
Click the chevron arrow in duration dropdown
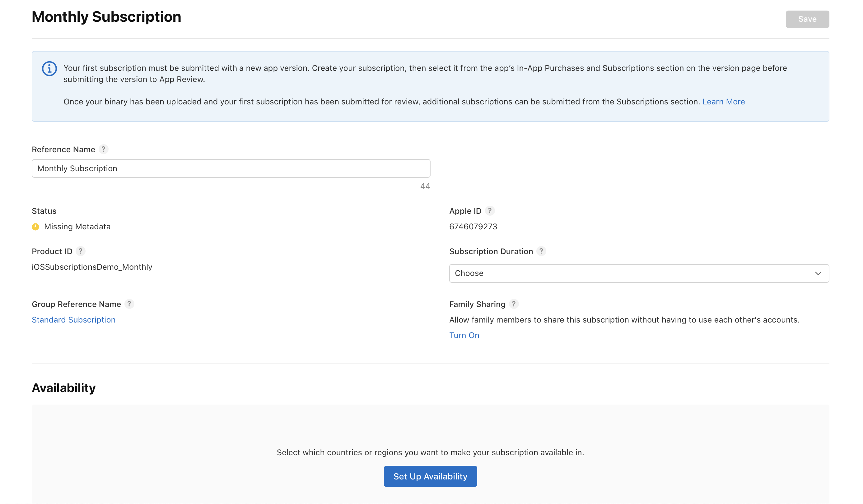(818, 273)
